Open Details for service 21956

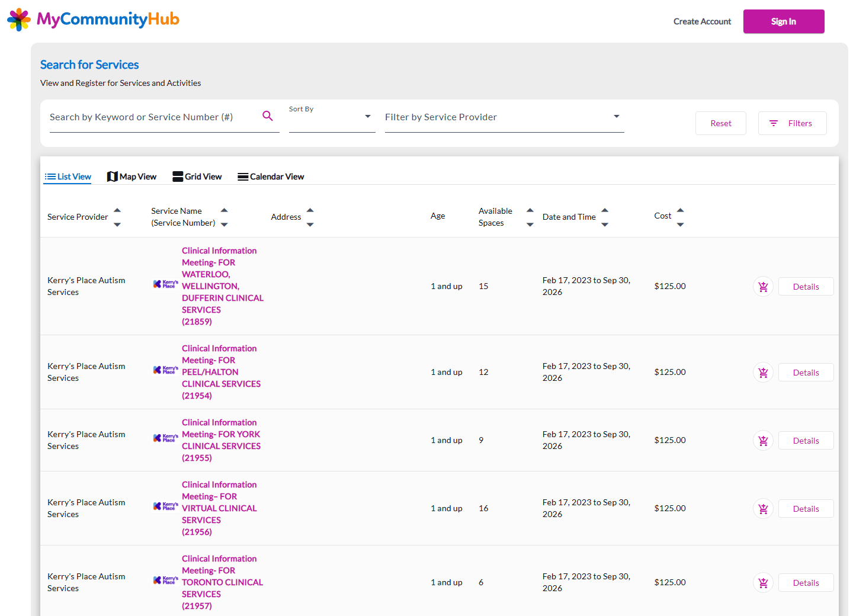coord(806,509)
